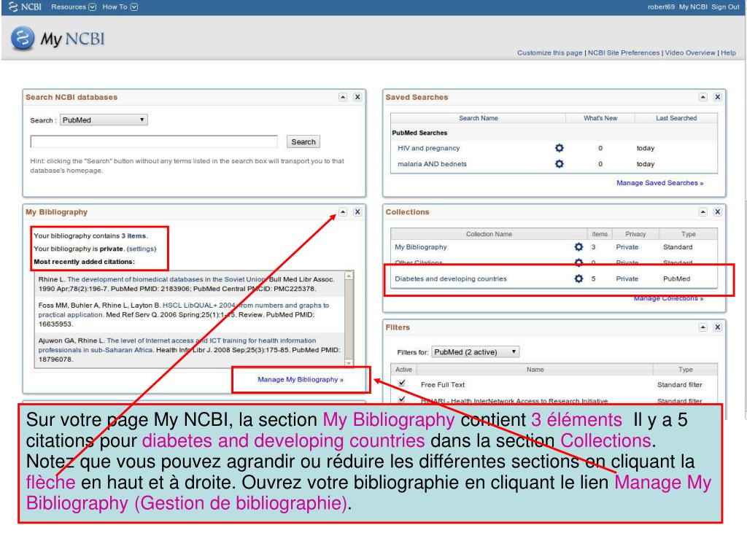Click Name column header in Filters
The height and width of the screenshot is (560, 747).
click(535, 370)
